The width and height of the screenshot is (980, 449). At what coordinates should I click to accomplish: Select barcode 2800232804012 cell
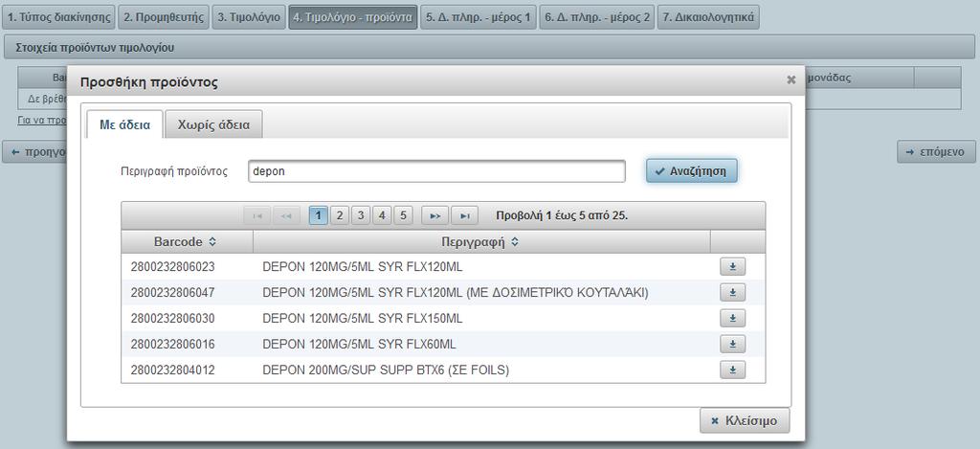172,370
